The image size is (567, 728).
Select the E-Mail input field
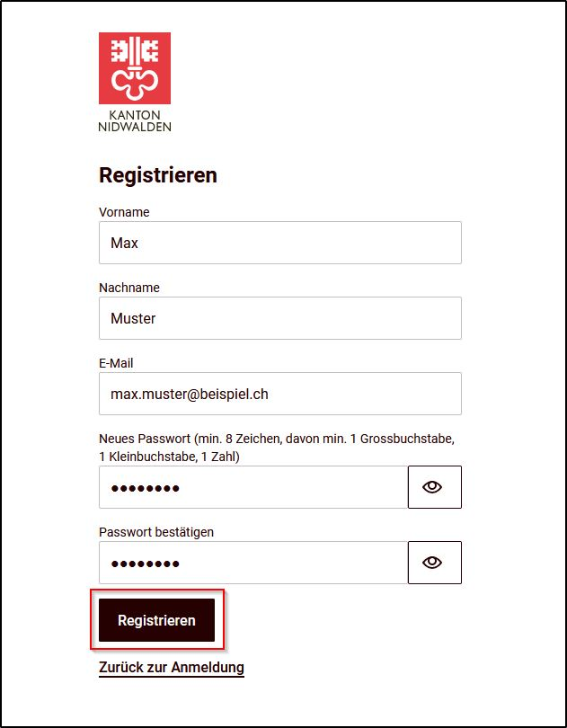coord(280,394)
